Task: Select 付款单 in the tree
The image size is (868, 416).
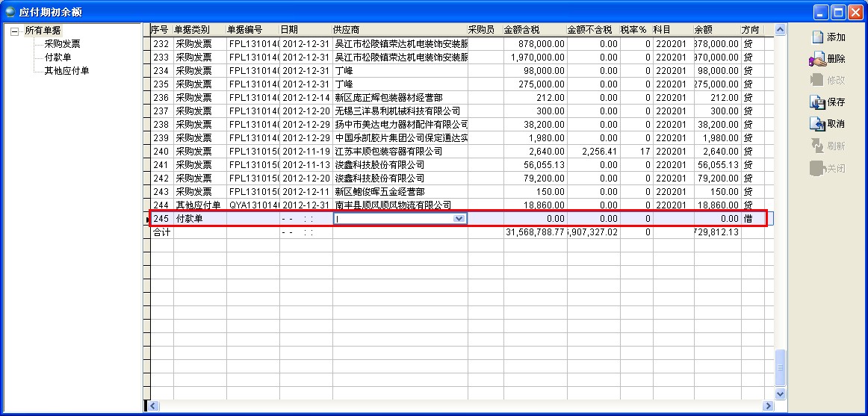Action: pyautogui.click(x=58, y=58)
